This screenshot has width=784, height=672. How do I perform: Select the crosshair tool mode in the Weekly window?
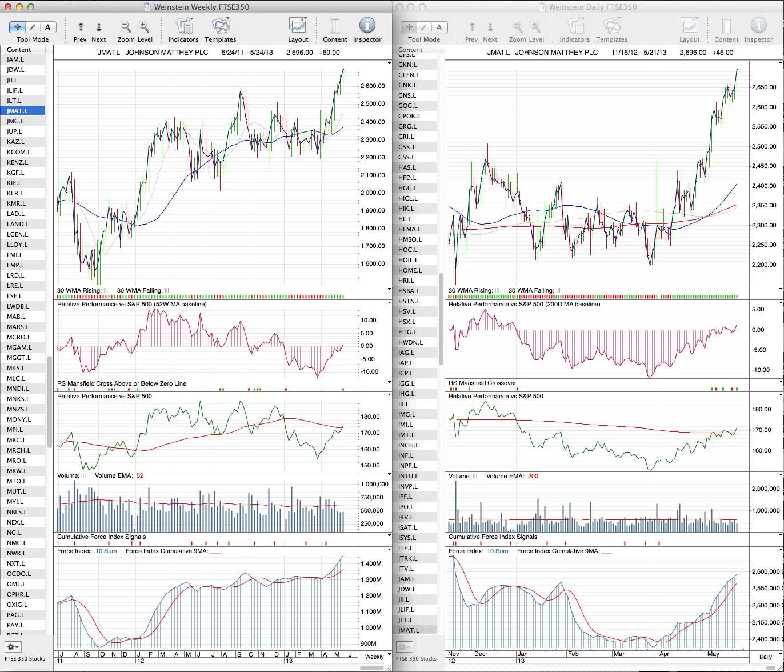pos(17,27)
